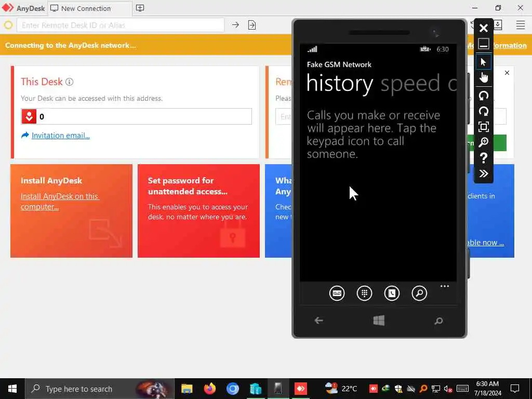The width and height of the screenshot is (532, 399).
Task: Click the network tray icon
Action: click(436, 389)
